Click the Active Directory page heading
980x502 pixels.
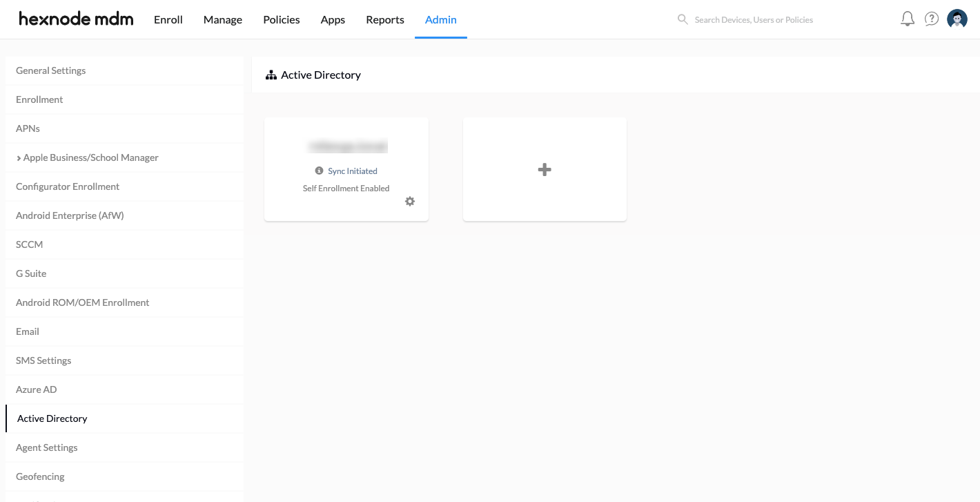(x=321, y=75)
